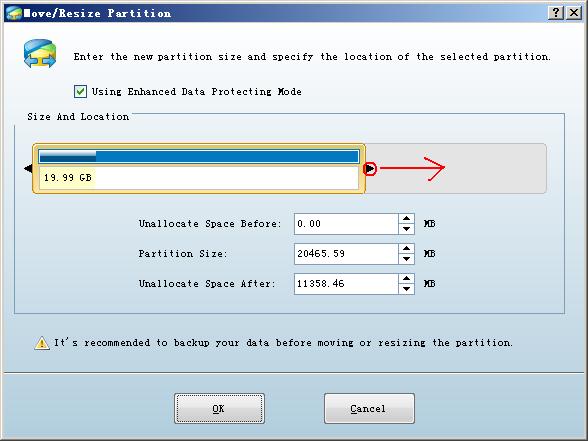Close the Move/Resize Partition dialog
588x441 pixels.
(574, 13)
